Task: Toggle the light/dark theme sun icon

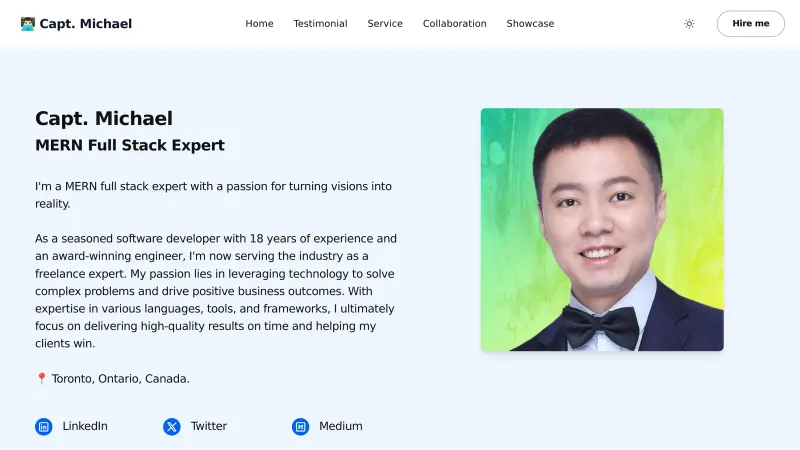Action: (689, 24)
